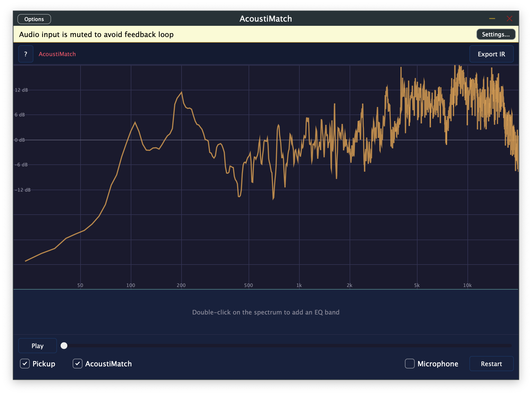This screenshot has width=532, height=395.
Task: Uncheck the AcoustiMatch checkbox
Action: pyautogui.click(x=77, y=364)
